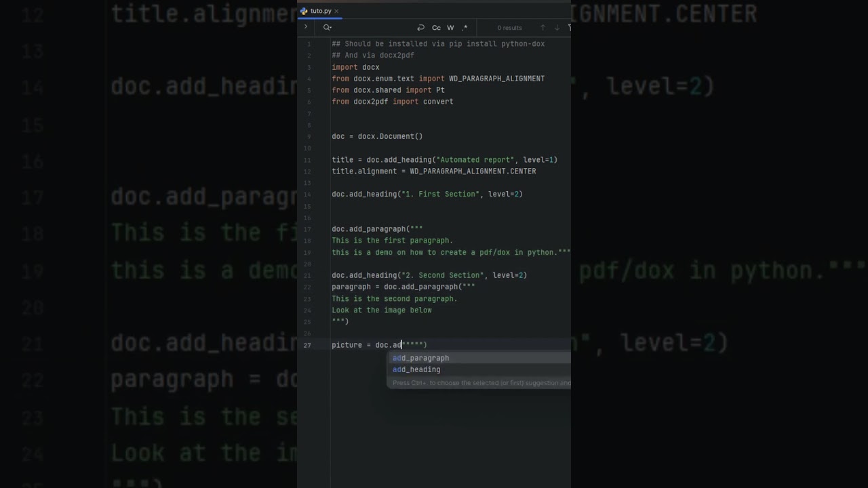
Task: Toggle Match Case (Cc) option
Action: pos(436,28)
